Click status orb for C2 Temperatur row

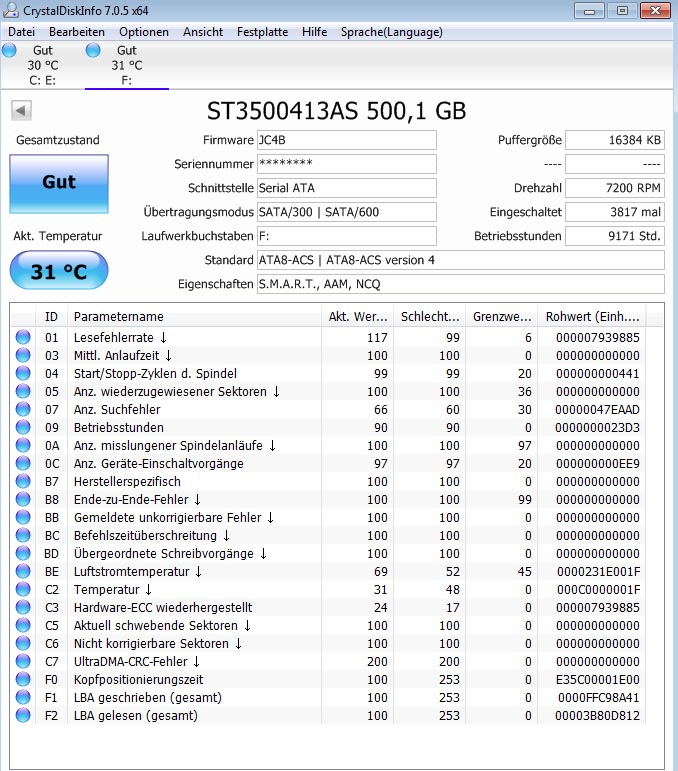click(x=23, y=590)
